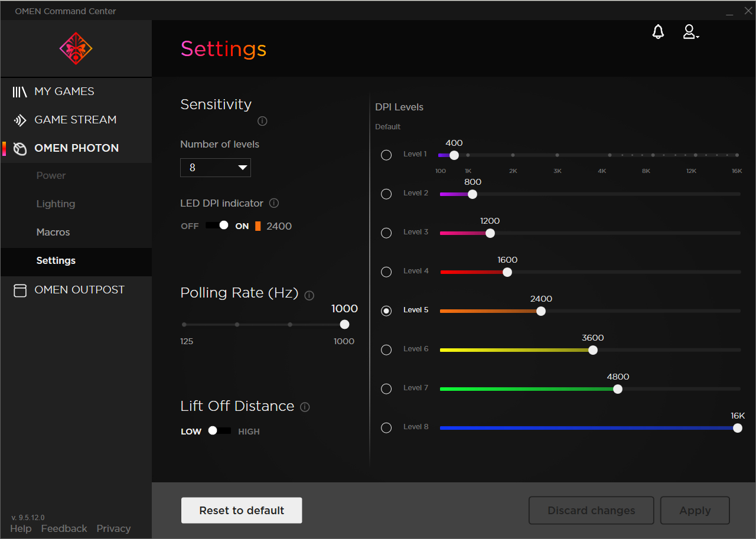Select Level 4 as default DPI

pyautogui.click(x=386, y=272)
